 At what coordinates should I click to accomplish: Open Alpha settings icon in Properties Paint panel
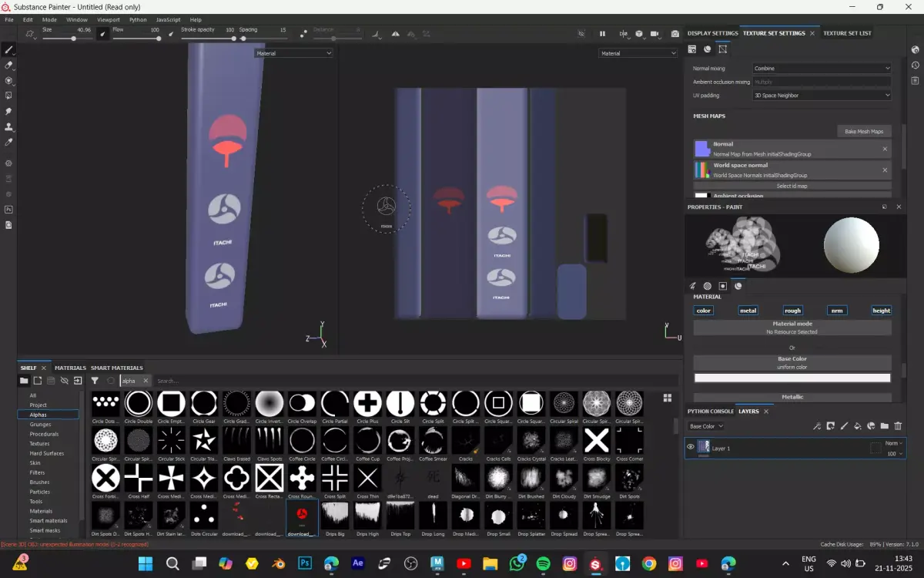707,286
